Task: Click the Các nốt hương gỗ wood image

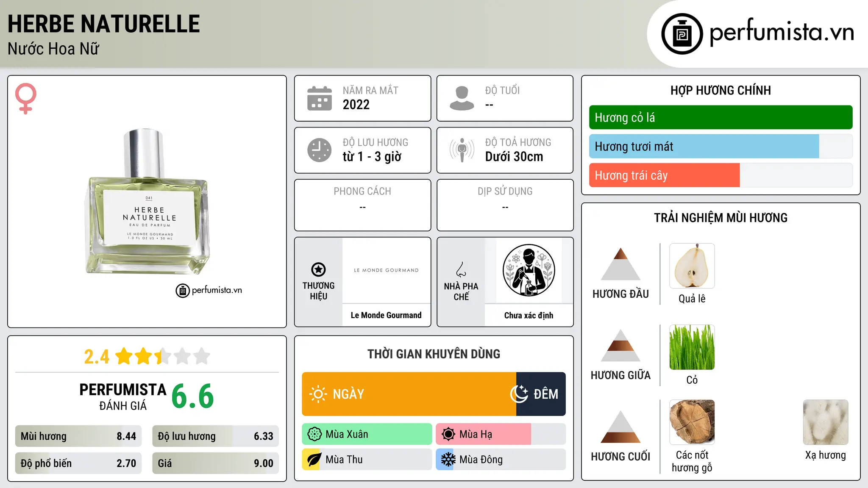Action: point(692,422)
